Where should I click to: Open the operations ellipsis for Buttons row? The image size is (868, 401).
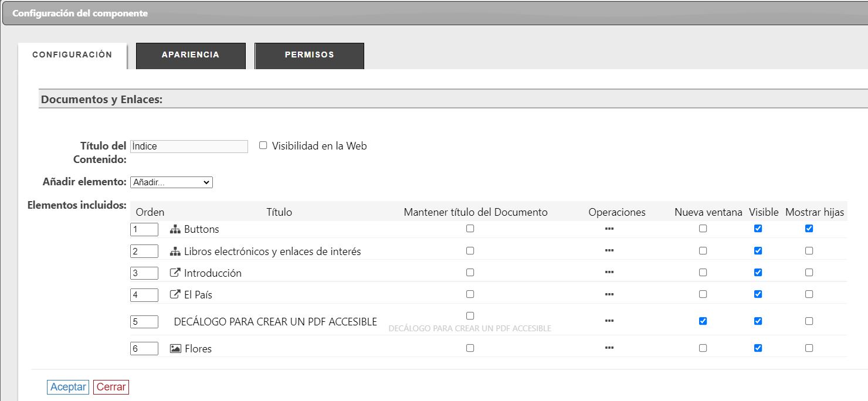click(609, 229)
